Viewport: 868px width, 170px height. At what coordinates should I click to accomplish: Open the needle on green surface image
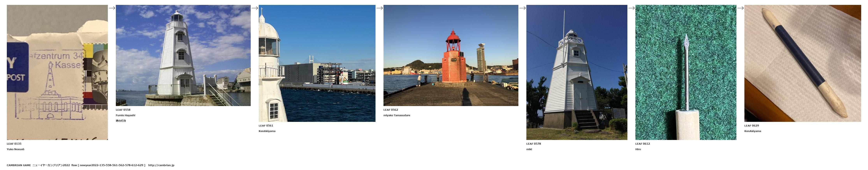[685, 72]
